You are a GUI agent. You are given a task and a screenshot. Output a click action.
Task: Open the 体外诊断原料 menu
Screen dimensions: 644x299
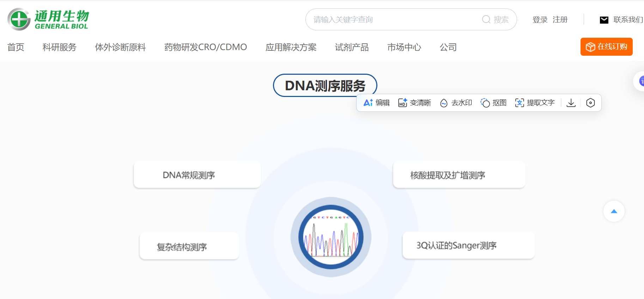[120, 47]
